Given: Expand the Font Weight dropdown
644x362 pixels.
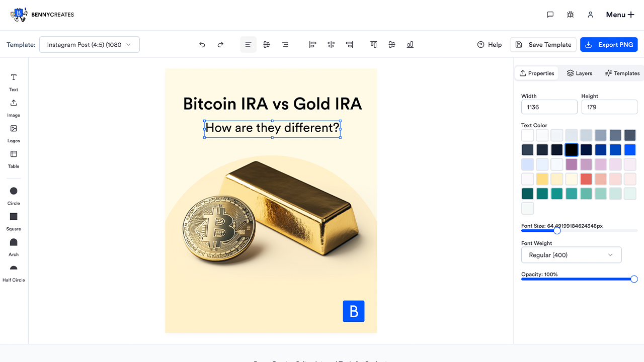Looking at the screenshot, I should tap(571, 255).
